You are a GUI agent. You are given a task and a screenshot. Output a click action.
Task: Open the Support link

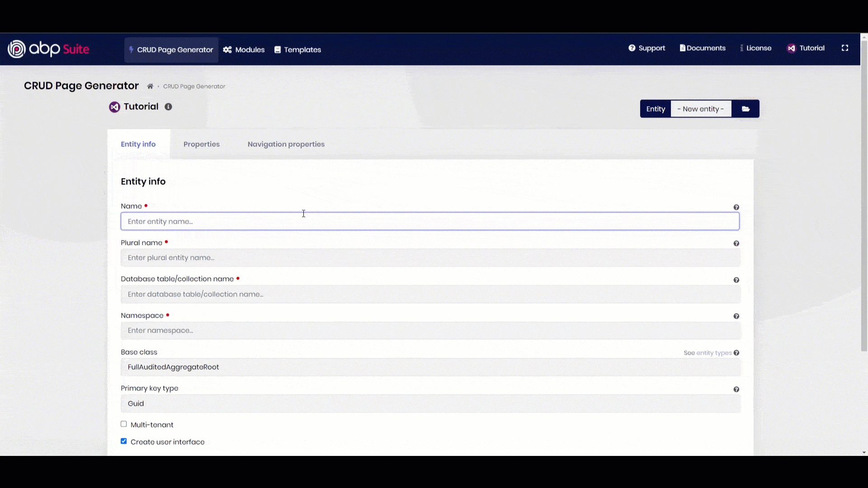[x=647, y=48]
